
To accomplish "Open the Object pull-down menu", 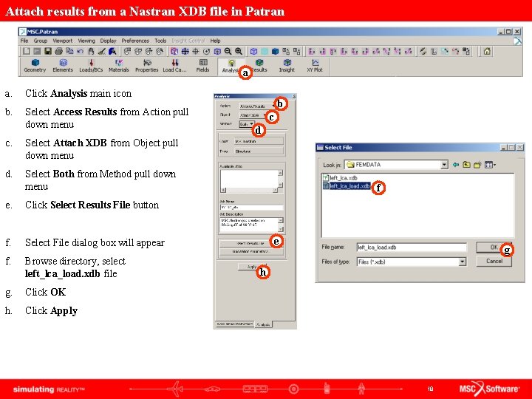I will [x=253, y=115].
